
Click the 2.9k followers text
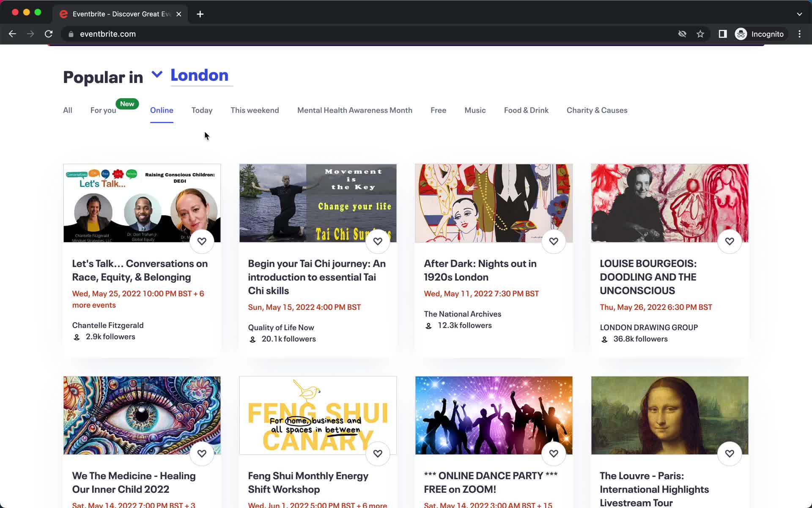pos(110,337)
